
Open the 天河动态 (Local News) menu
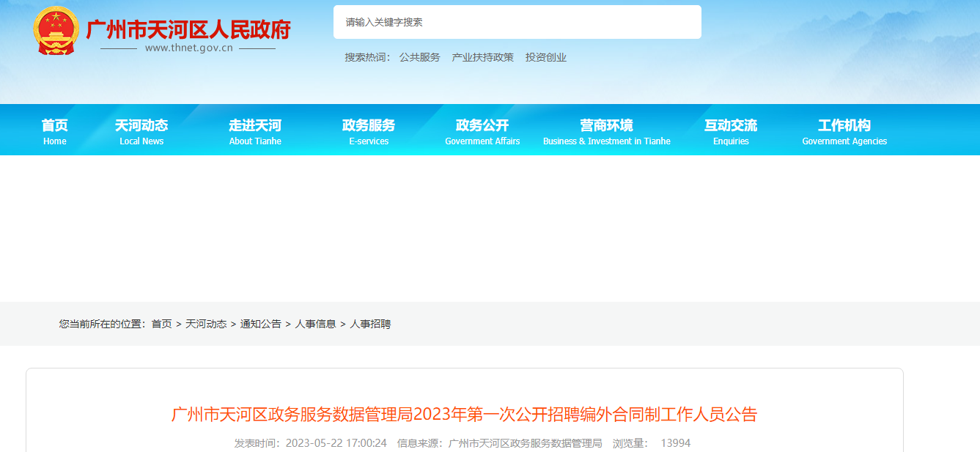coord(141,130)
